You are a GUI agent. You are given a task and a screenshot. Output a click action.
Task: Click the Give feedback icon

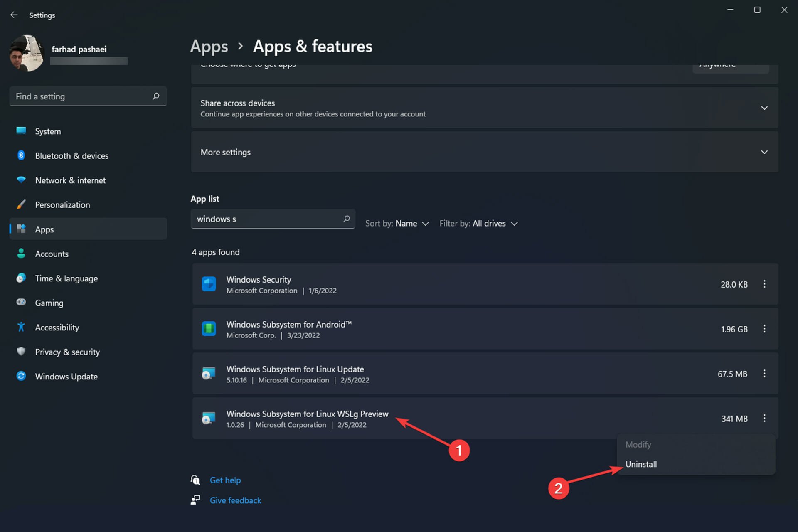195,500
